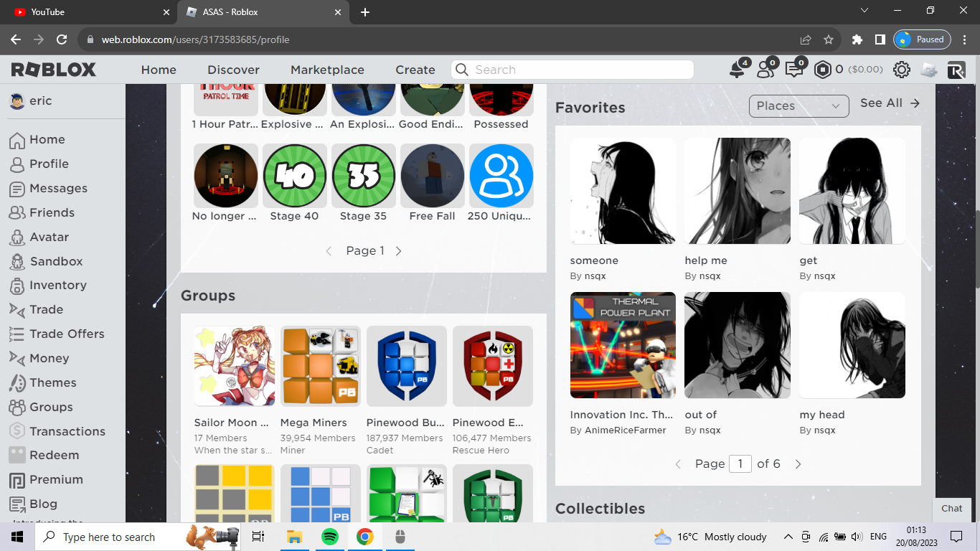Screen dimensions: 980x551
Task: Open Groups from the sidebar
Action: pos(51,407)
